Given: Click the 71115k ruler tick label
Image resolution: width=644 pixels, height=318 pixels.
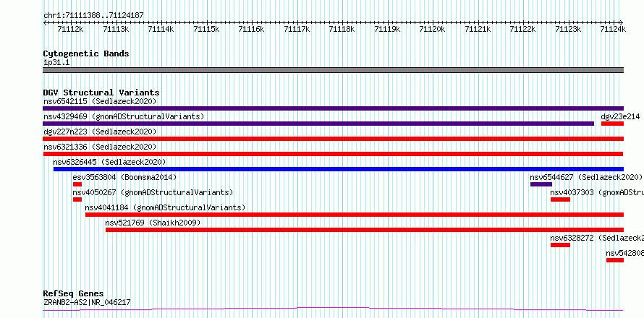Looking at the screenshot, I should (206, 29).
